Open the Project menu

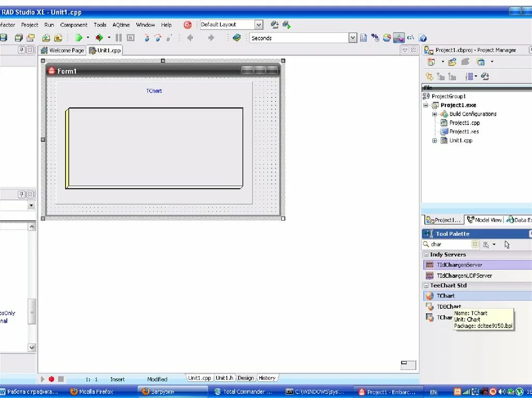(30, 25)
